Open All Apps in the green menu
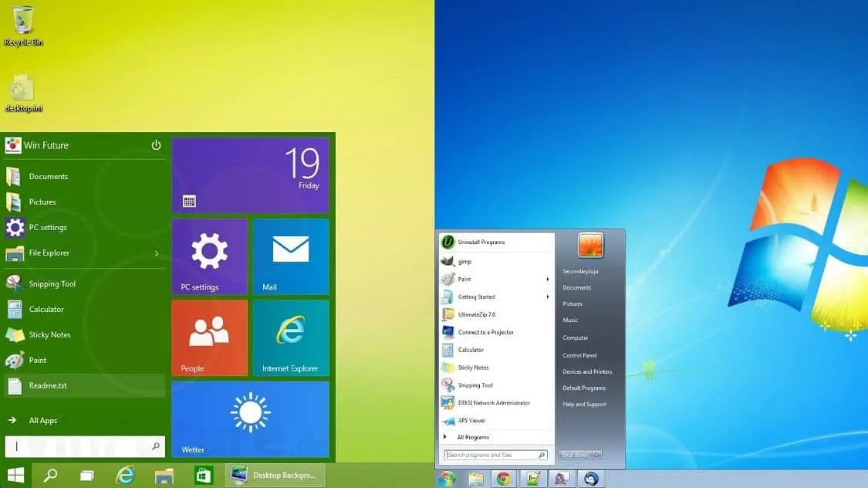Screen dimensions: 868x488 pyautogui.click(x=43, y=421)
